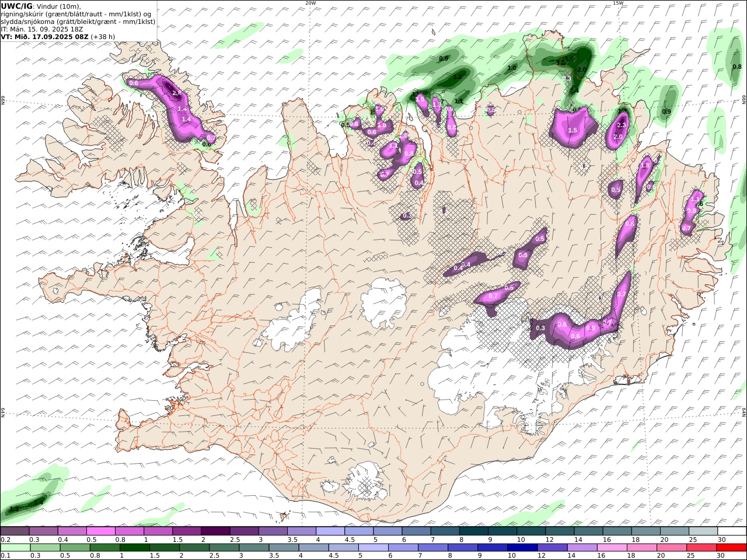
Task: Pick the lower legend swatch between 2.5 and 3
Action: (x=224, y=547)
